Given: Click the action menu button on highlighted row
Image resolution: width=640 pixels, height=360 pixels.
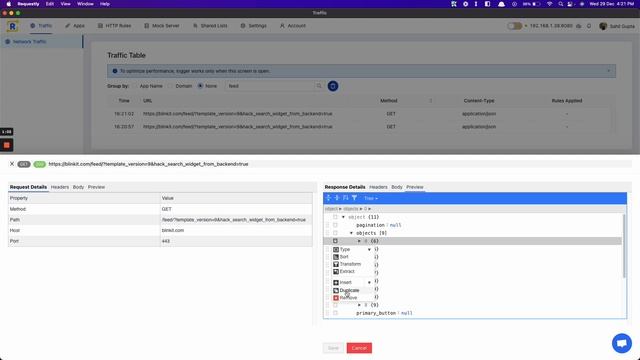Looking at the screenshot, I should click(335, 241).
